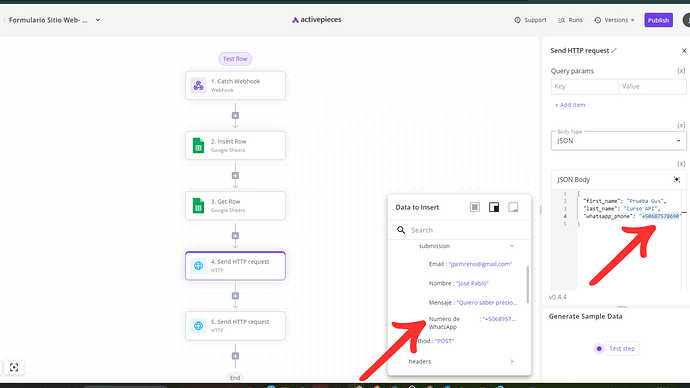The width and height of the screenshot is (690, 388).
Task: Set Data to Insert panel to collapsed view
Action: pyautogui.click(x=513, y=207)
